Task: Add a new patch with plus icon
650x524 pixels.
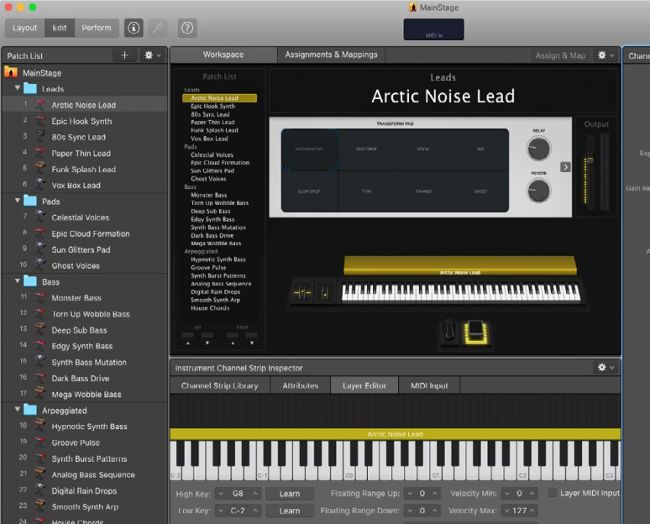Action: click(x=124, y=56)
